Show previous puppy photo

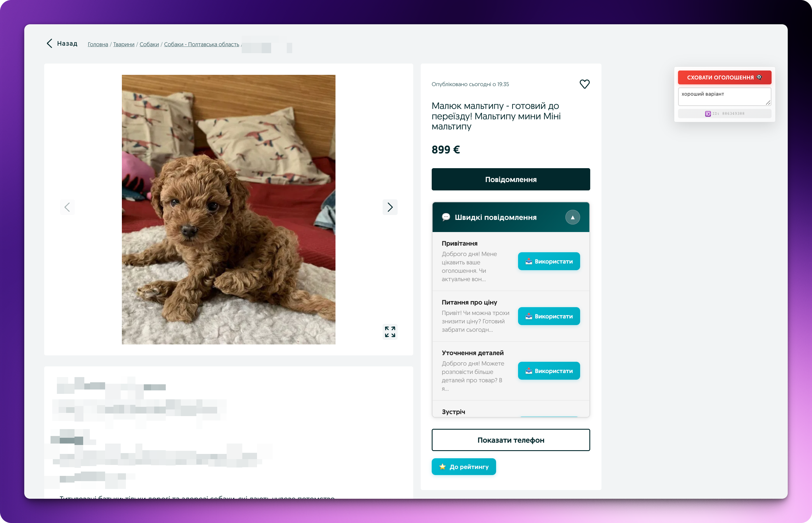[x=67, y=207]
